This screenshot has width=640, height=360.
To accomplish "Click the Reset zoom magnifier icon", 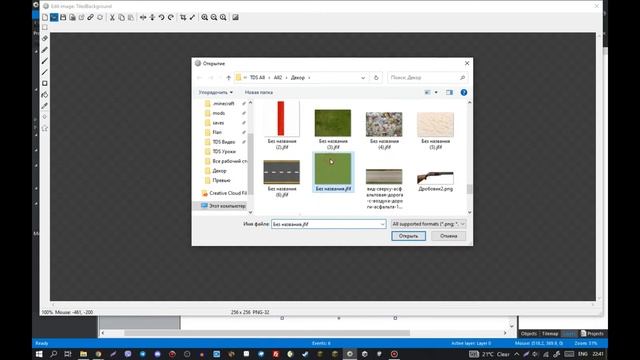I will click(x=223, y=18).
